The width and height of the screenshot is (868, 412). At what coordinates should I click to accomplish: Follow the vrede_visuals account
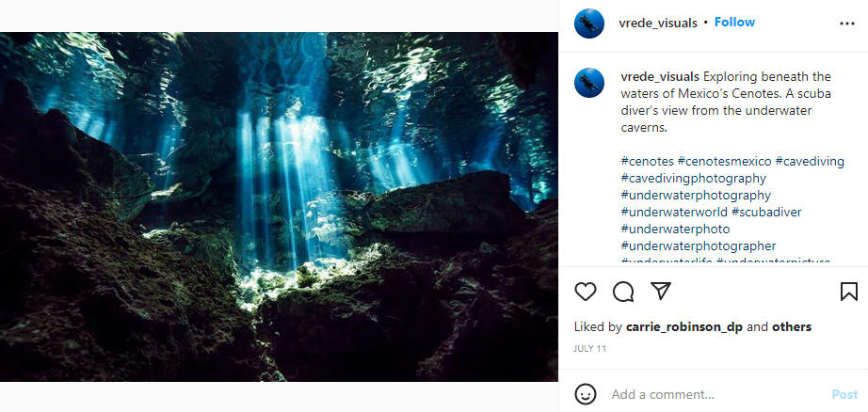(x=734, y=23)
